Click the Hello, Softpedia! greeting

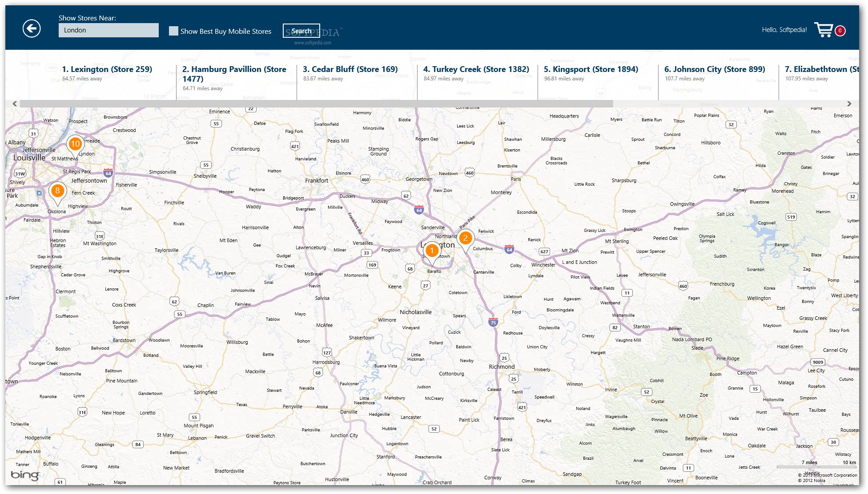click(784, 30)
